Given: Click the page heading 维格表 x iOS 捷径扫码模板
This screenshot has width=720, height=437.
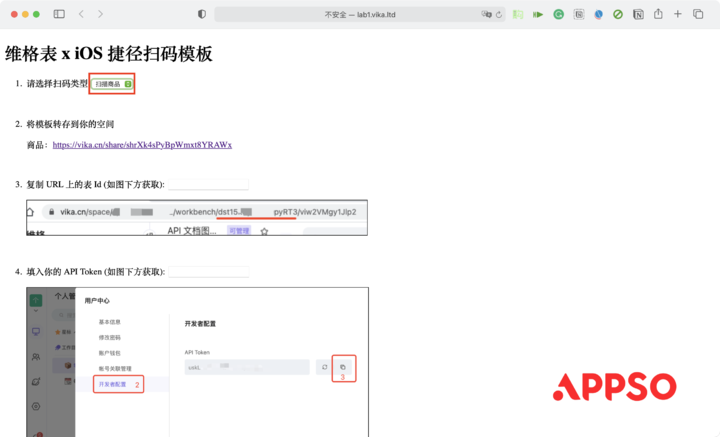Looking at the screenshot, I should coord(109,54).
